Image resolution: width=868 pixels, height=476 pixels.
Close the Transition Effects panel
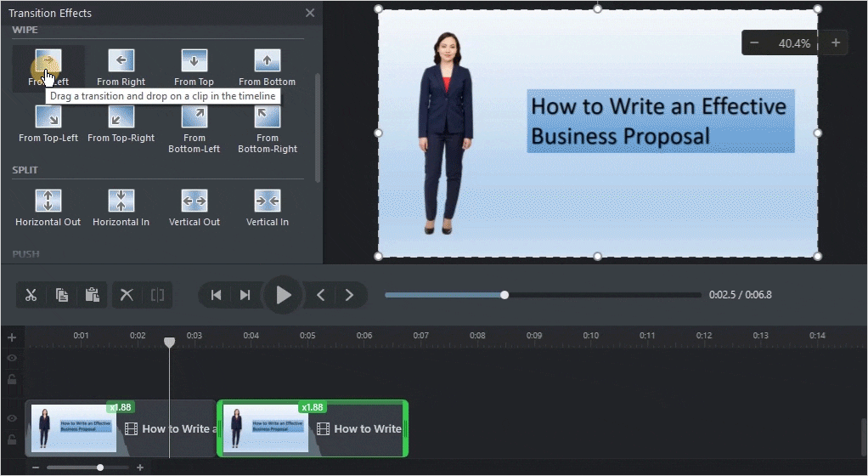[x=310, y=13]
